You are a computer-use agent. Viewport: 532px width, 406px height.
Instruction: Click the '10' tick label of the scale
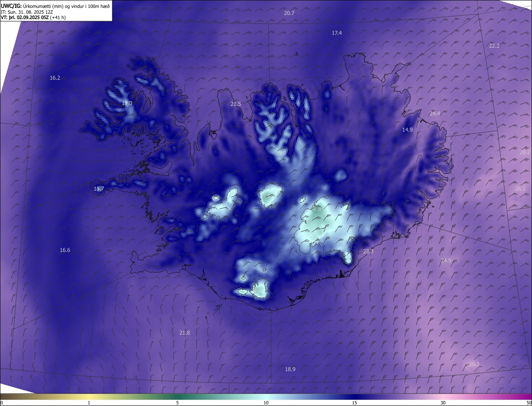point(266,403)
